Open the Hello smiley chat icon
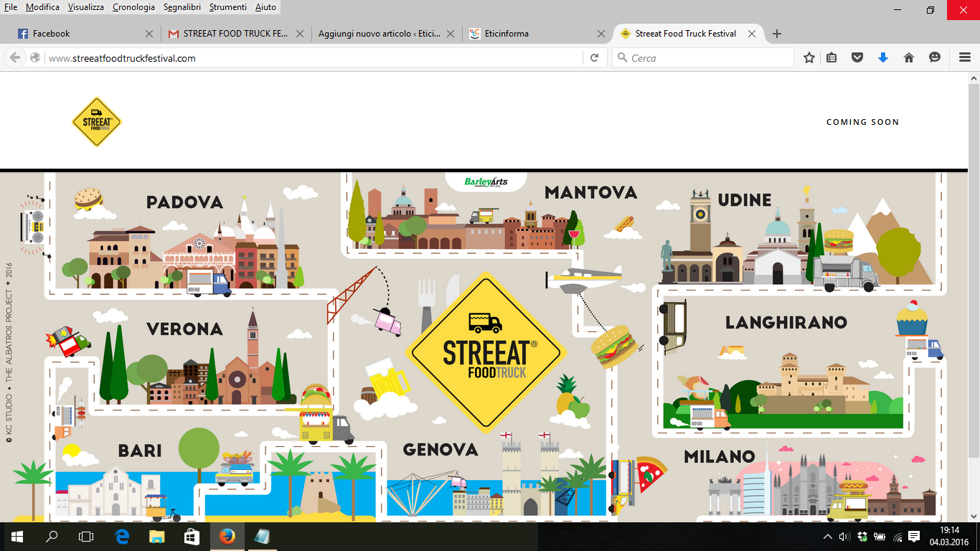This screenshot has width=980, height=551. click(x=934, y=58)
